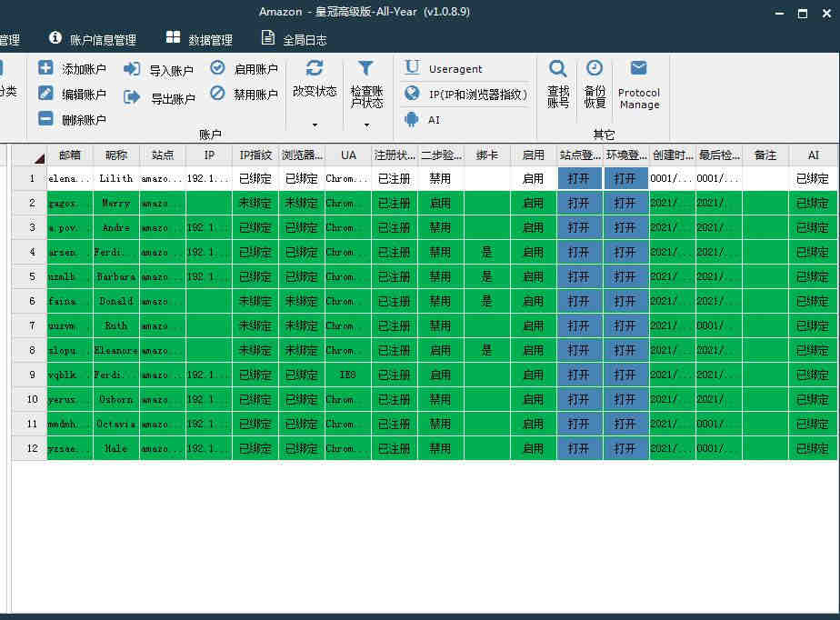Click nickname cell Hale
Screen dimensions: 840x620
pyautogui.click(x=116, y=448)
